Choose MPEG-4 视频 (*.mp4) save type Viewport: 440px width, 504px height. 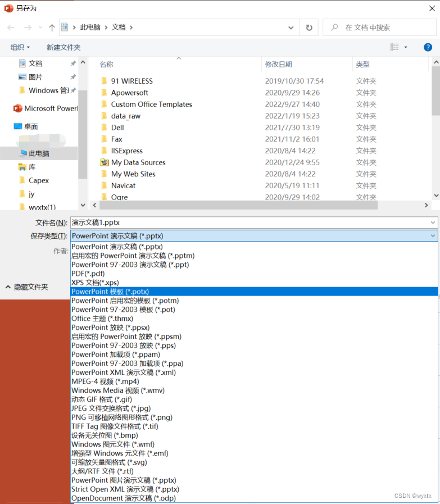254,382
